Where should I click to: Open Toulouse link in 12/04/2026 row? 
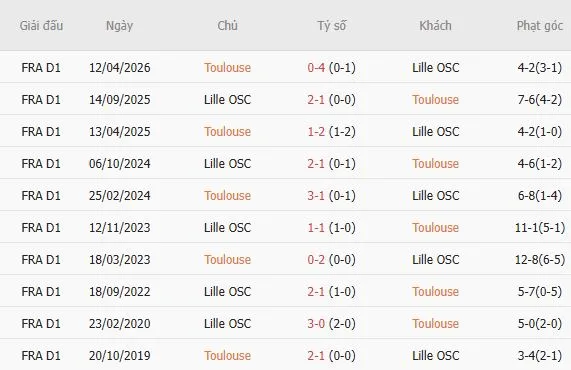click(227, 68)
